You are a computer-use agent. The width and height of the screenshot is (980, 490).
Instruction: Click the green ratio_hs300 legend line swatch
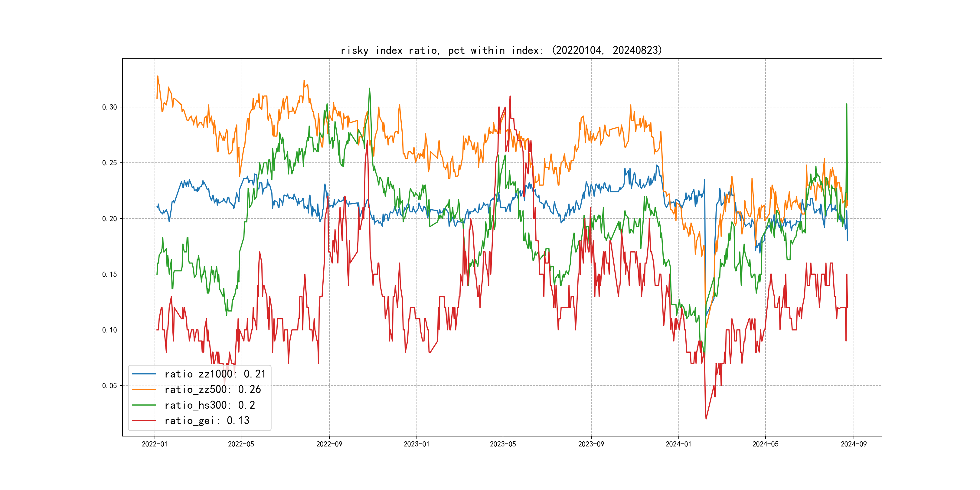tap(144, 405)
